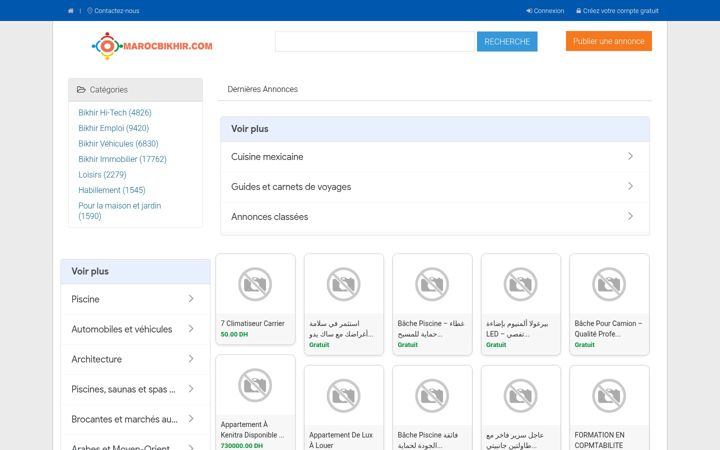Click no-photo icon of 7 Climatiseur Carrier
Viewport: 720px width, 450px height.
tap(255, 284)
